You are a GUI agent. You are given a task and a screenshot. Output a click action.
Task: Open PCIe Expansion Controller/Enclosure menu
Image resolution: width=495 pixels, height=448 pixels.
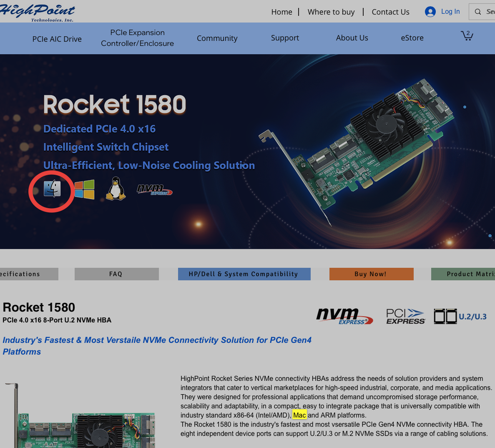point(137,38)
